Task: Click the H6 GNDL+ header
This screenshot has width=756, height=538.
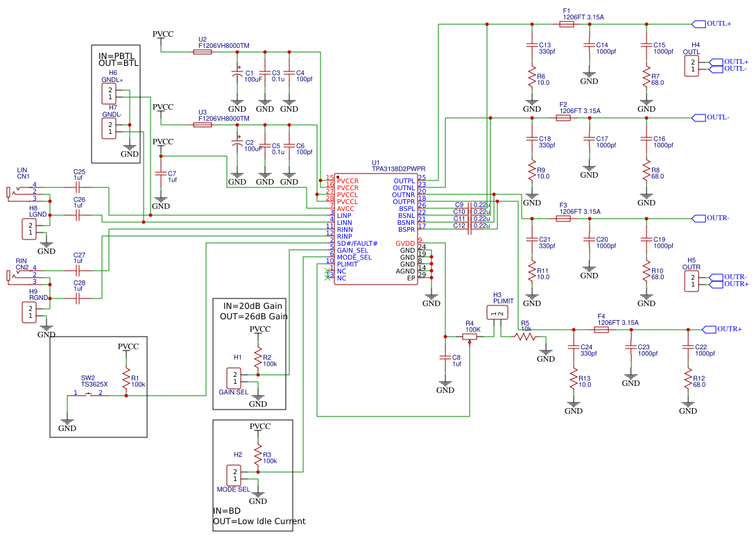Action: (109, 93)
